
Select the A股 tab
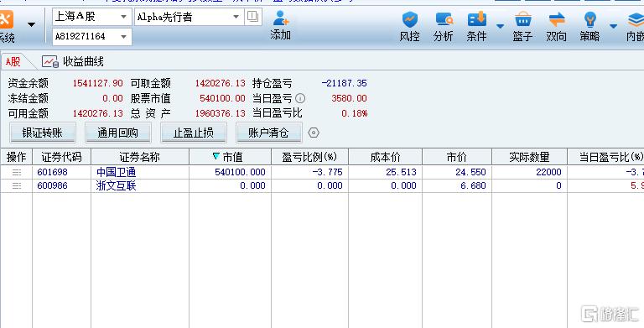tap(13, 62)
